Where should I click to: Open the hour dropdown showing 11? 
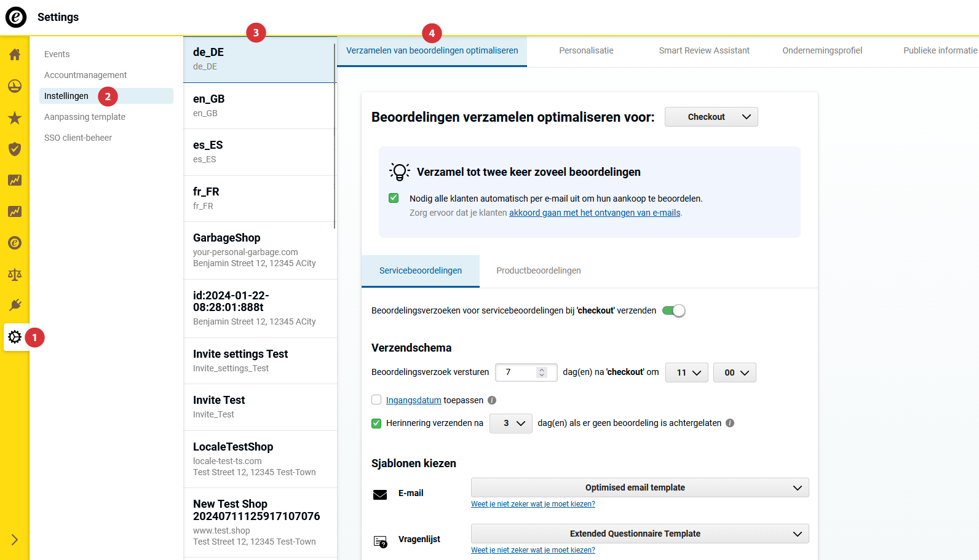[687, 373]
